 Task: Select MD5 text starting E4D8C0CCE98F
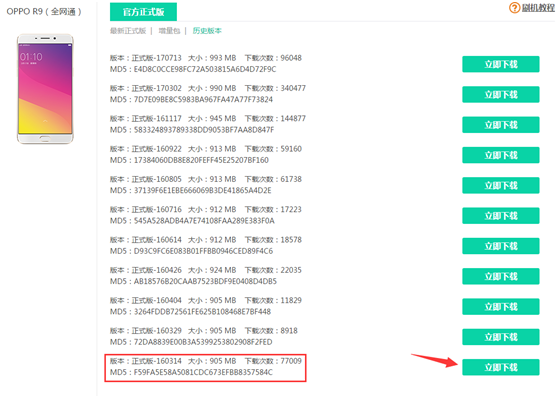[x=193, y=69]
